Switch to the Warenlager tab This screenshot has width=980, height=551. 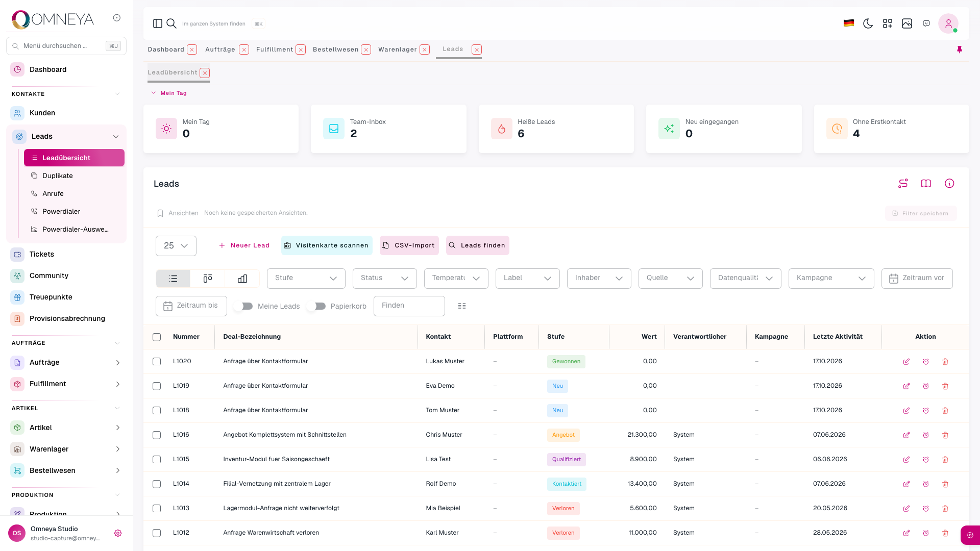click(398, 49)
